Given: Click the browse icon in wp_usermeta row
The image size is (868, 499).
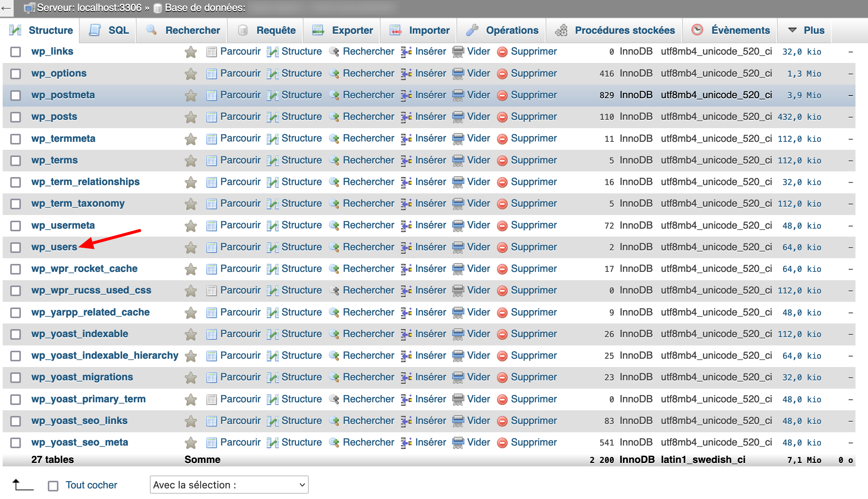Looking at the screenshot, I should tap(211, 226).
